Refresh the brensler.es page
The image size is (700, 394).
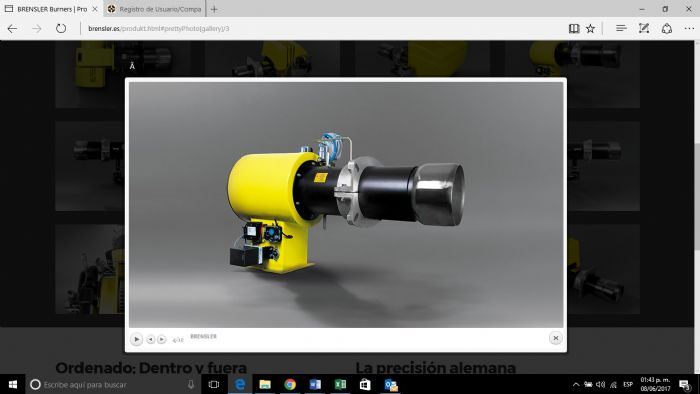pos(61,29)
